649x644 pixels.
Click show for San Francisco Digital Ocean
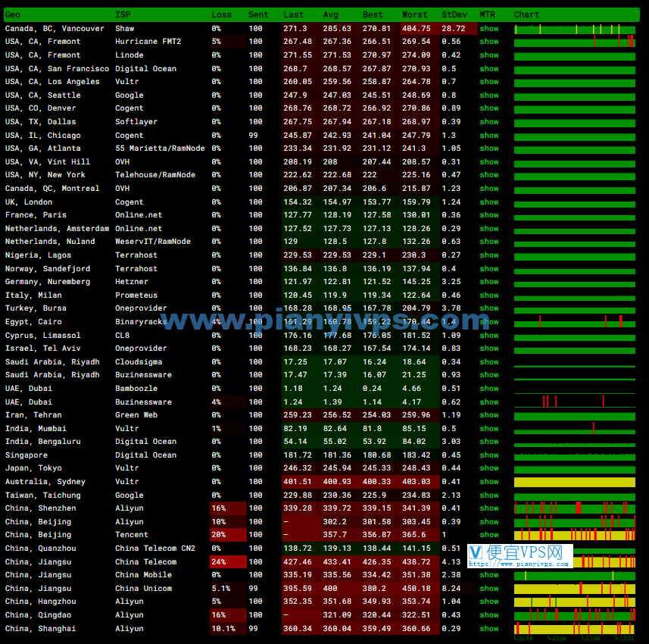tap(488, 69)
